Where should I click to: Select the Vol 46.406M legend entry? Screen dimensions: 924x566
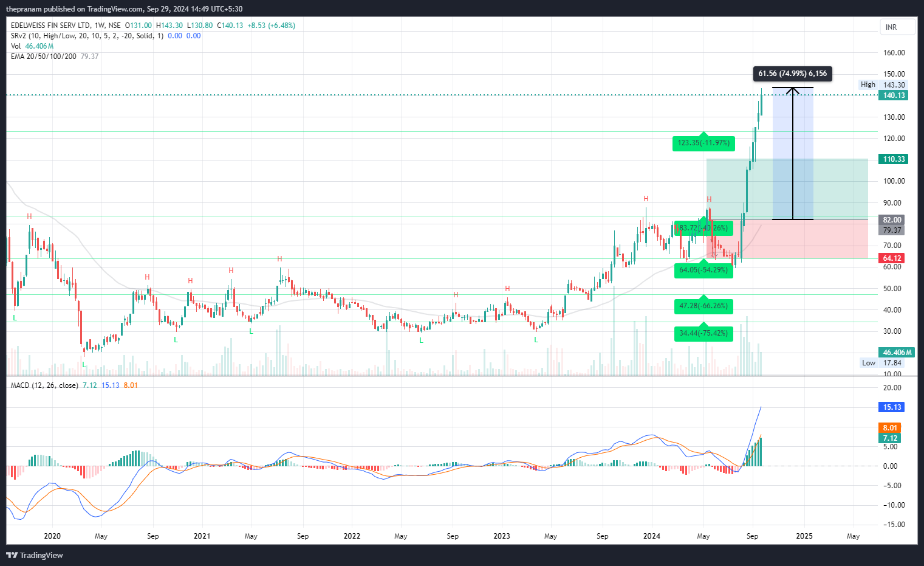click(32, 46)
